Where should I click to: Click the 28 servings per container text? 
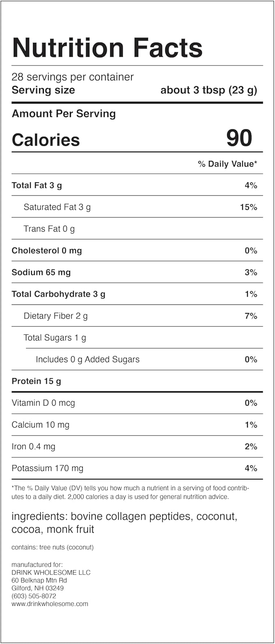[x=72, y=77]
